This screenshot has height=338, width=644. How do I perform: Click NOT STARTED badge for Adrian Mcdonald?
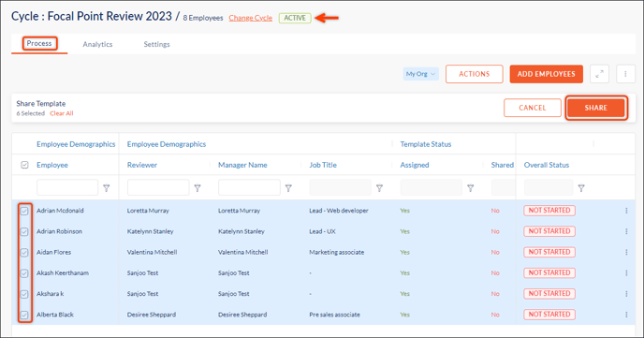[549, 211]
